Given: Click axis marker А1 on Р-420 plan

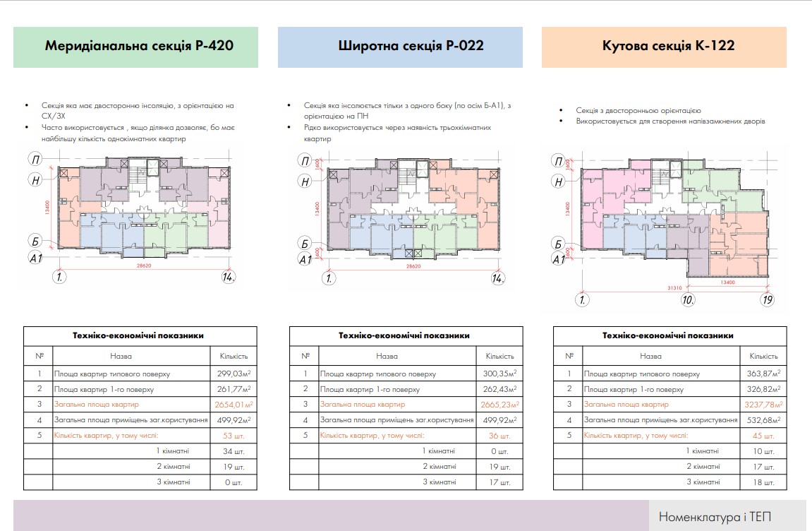Looking at the screenshot, I should tap(36, 258).
